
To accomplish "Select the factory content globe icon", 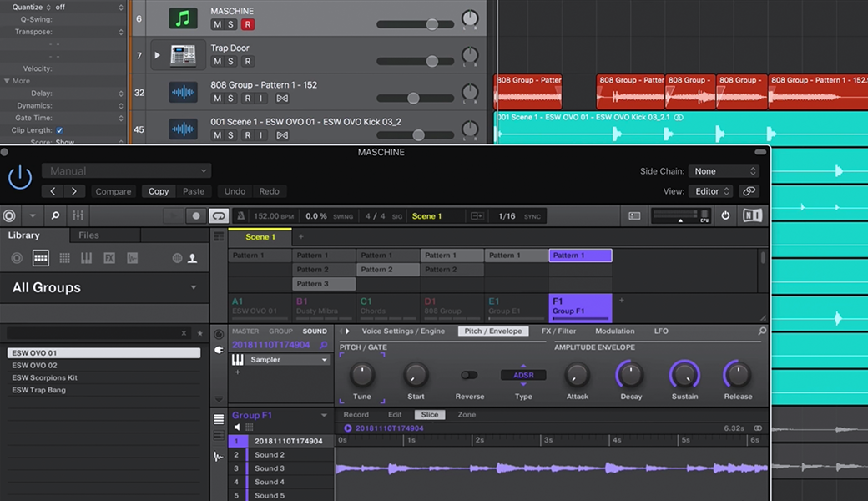I will [x=177, y=258].
